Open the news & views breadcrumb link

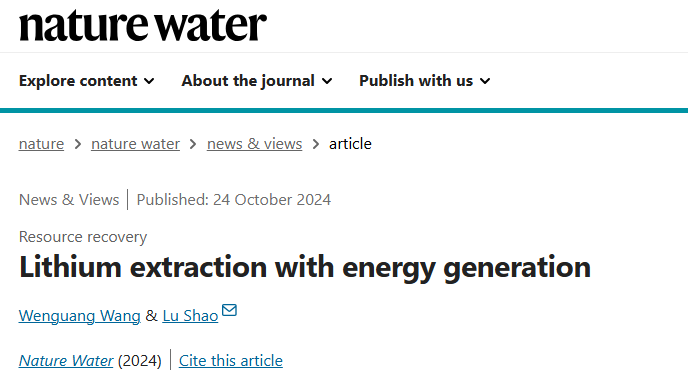pos(254,144)
